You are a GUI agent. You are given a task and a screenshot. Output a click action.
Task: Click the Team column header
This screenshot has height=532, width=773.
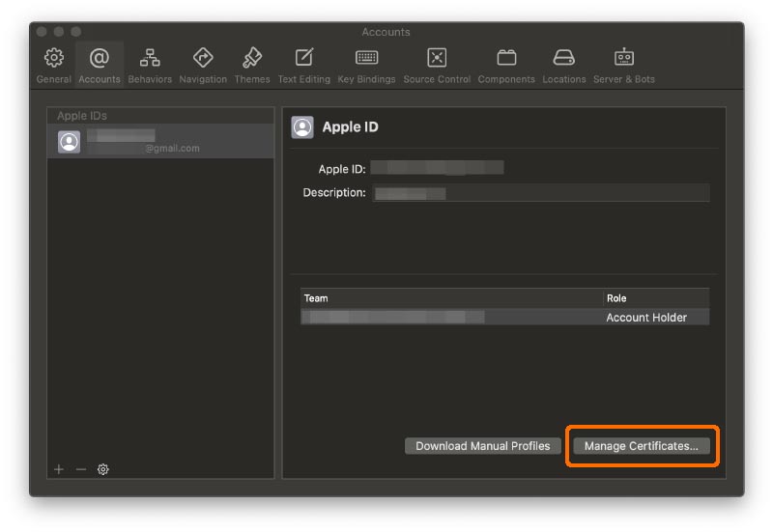tap(451, 298)
